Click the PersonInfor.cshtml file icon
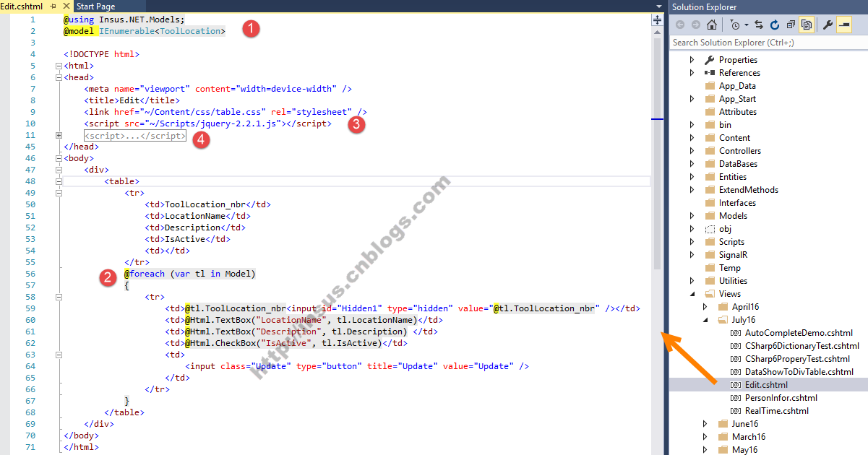Viewport: 868px width, 455px height. tap(736, 398)
